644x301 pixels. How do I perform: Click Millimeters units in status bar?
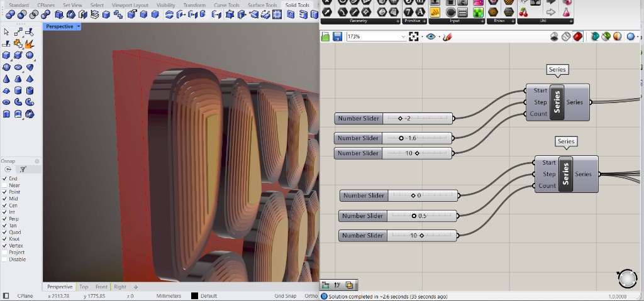(169, 296)
